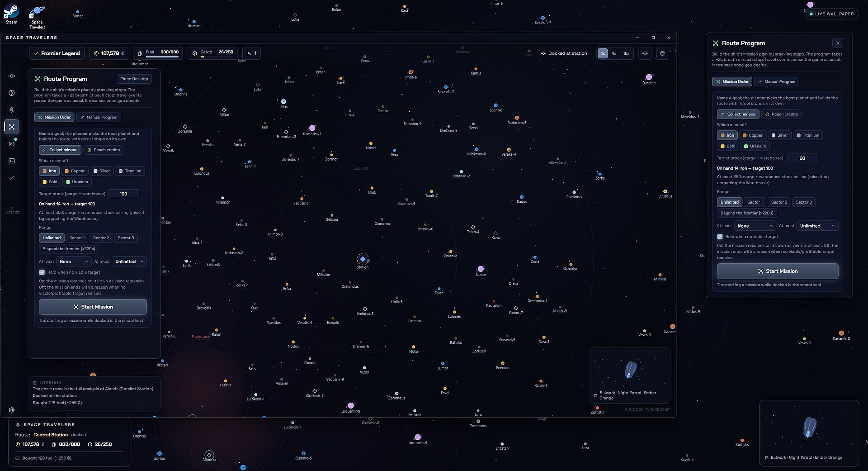Image resolution: width=868 pixels, height=471 pixels.
Task: Choose Copper mineral in the game window panel
Action: coord(75,171)
